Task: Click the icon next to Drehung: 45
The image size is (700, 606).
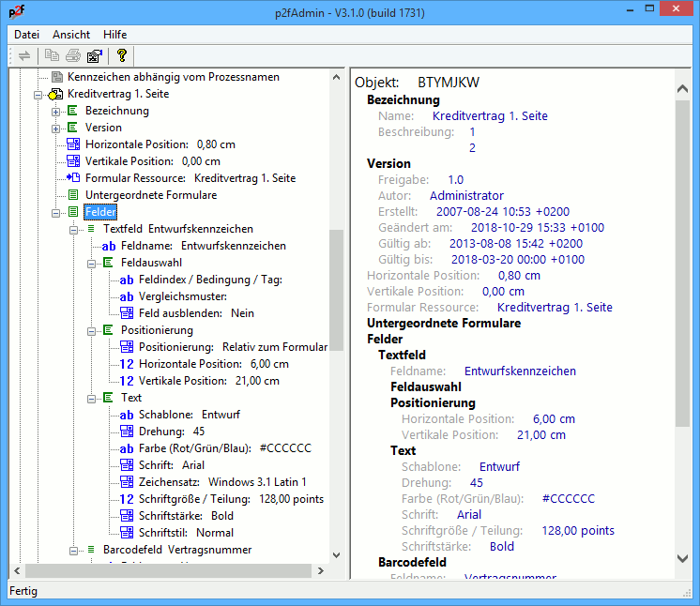Action: point(128,432)
